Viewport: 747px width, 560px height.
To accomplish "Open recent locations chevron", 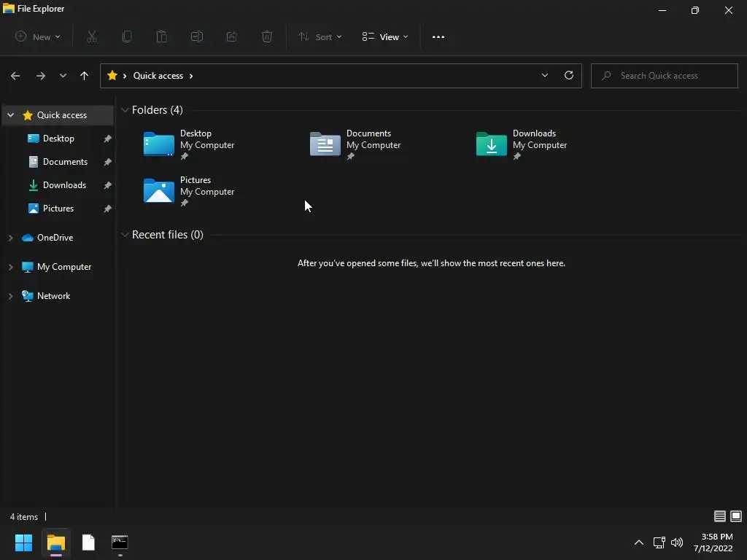I will [x=63, y=76].
